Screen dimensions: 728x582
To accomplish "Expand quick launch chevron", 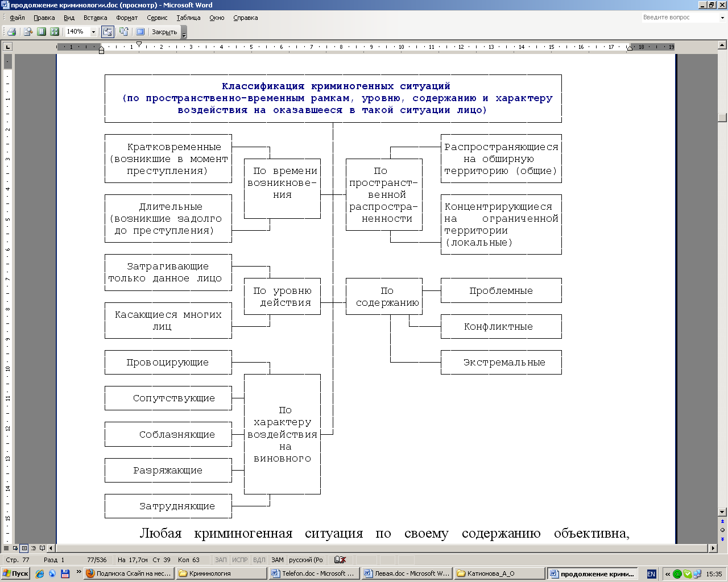I will pos(79,572).
